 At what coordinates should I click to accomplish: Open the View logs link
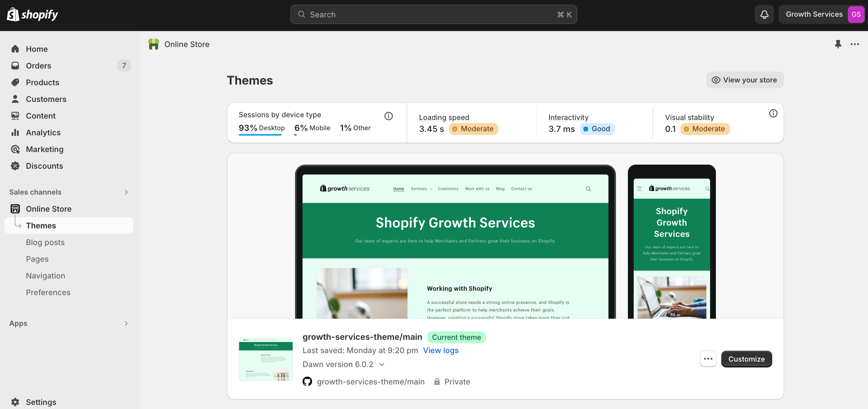[441, 350]
